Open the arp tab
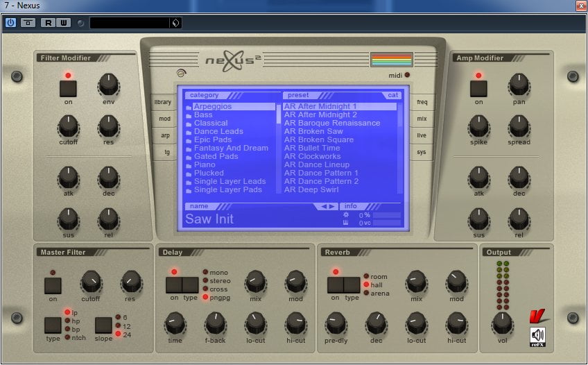This screenshot has height=365, width=588. point(165,135)
